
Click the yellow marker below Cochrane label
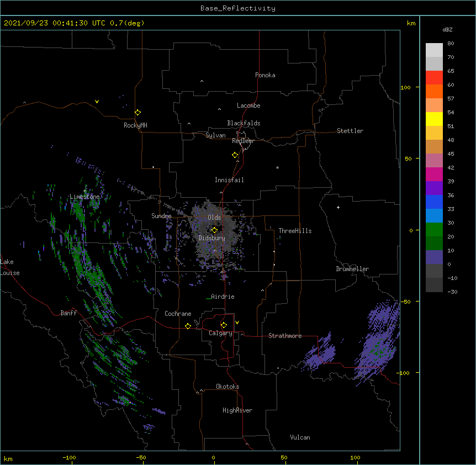[x=188, y=326]
